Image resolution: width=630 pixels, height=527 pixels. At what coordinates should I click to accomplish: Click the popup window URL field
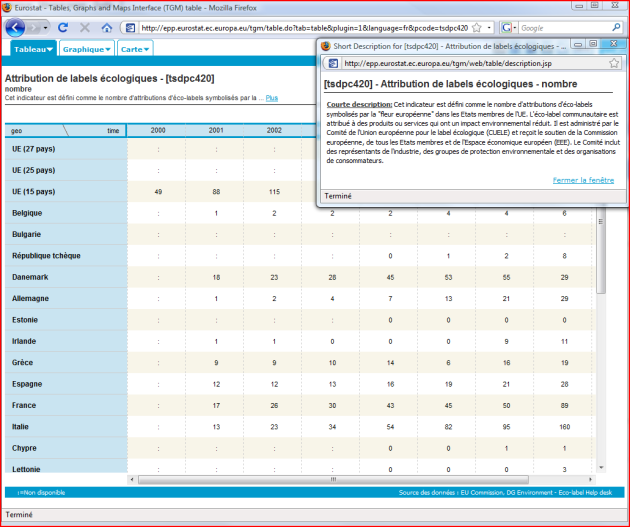point(474,63)
